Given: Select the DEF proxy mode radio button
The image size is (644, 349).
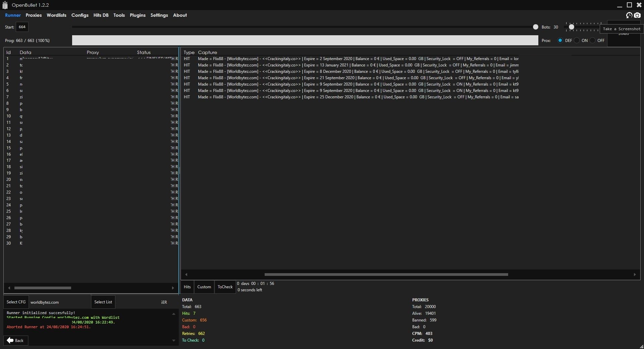Looking at the screenshot, I should tap(560, 40).
